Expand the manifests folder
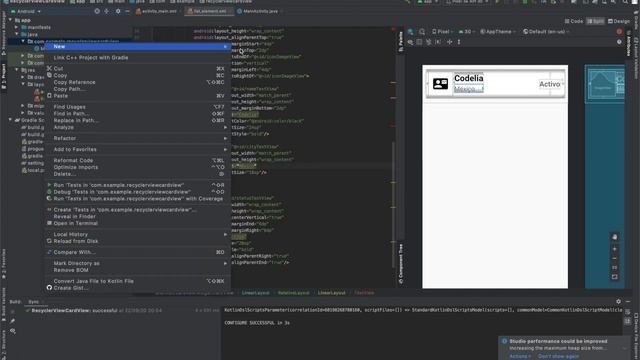The image size is (640, 360). 17,27
